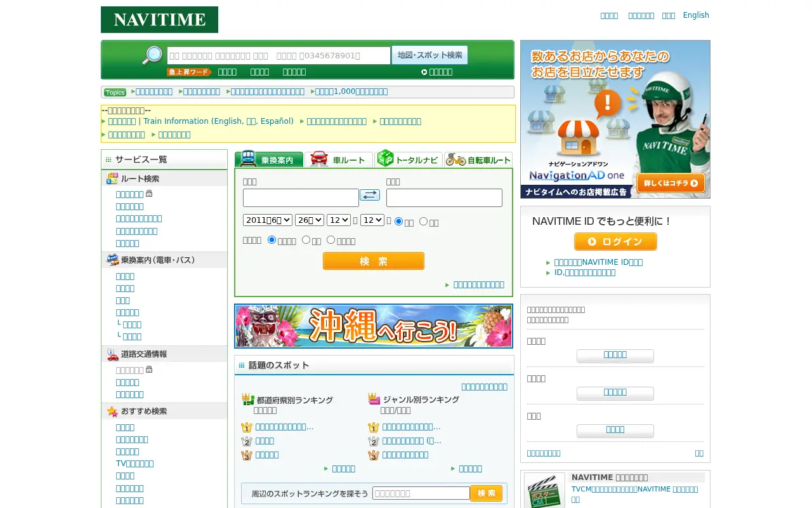Switch to the 自転車ルート bicycle tab
This screenshot has height=508, width=812.
click(x=478, y=159)
